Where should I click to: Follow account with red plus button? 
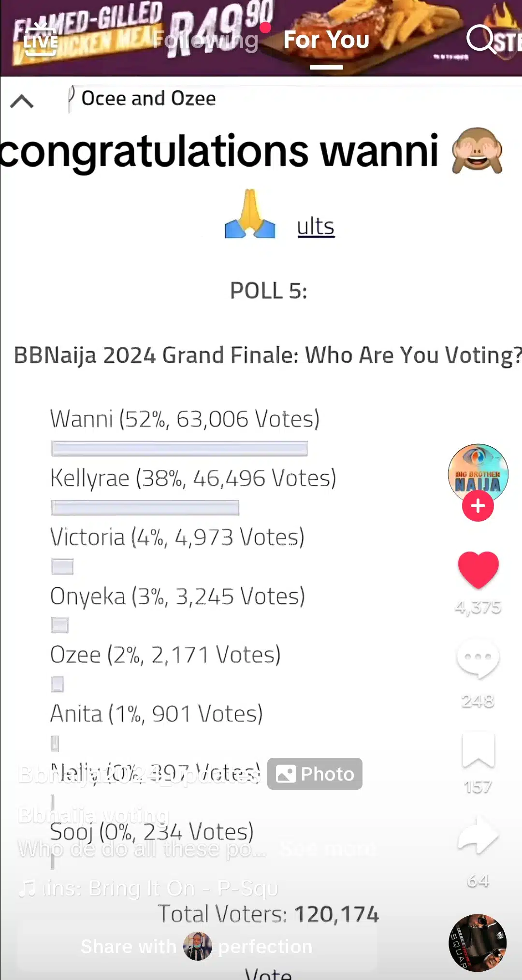coord(478,506)
